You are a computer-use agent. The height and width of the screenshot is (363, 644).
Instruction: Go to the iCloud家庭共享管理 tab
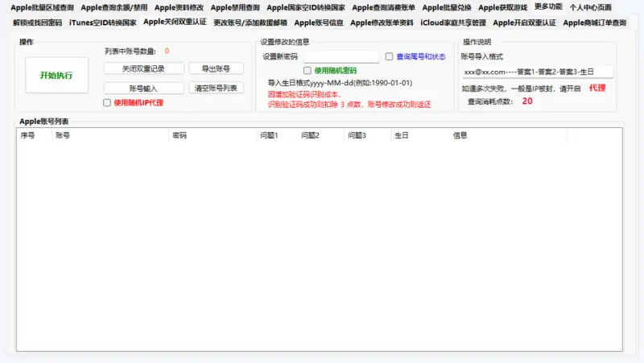coord(453,23)
